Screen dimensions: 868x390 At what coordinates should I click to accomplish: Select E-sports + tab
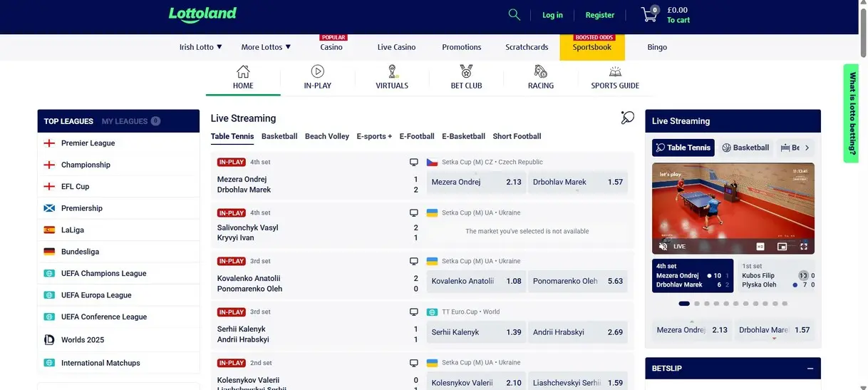pos(374,136)
